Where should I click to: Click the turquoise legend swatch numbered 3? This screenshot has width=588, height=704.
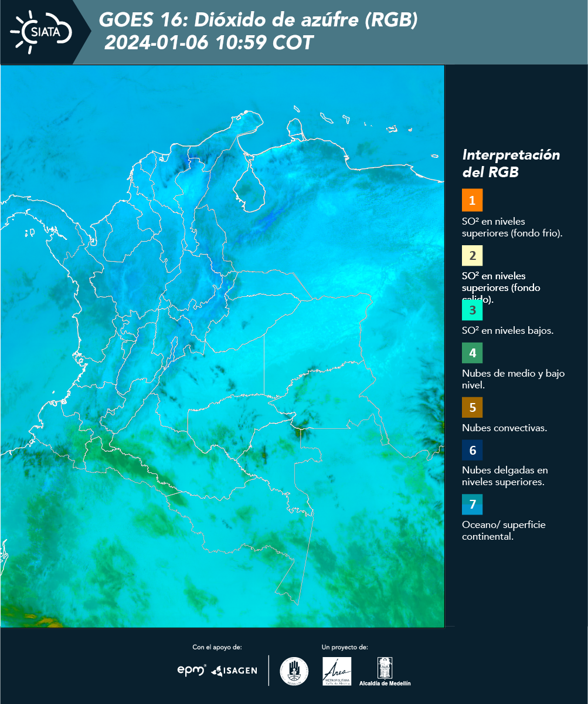[x=472, y=309]
